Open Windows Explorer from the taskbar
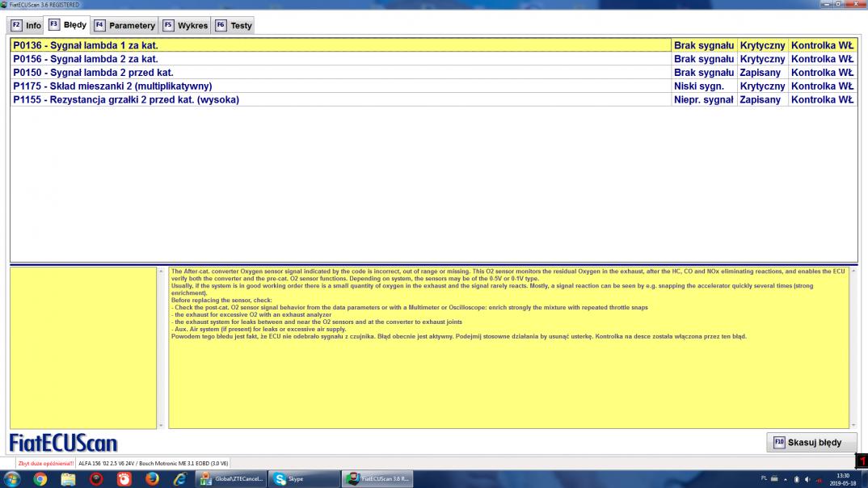The image size is (868, 488). click(x=68, y=478)
